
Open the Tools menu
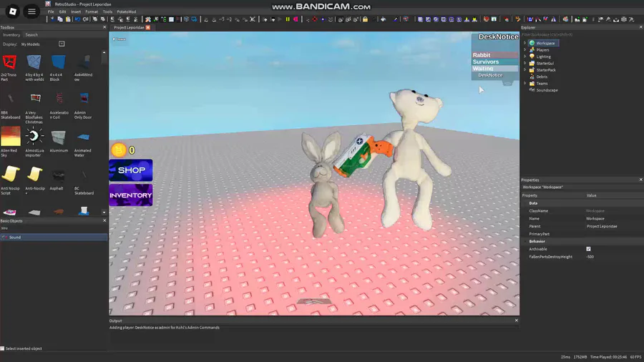coord(107,12)
